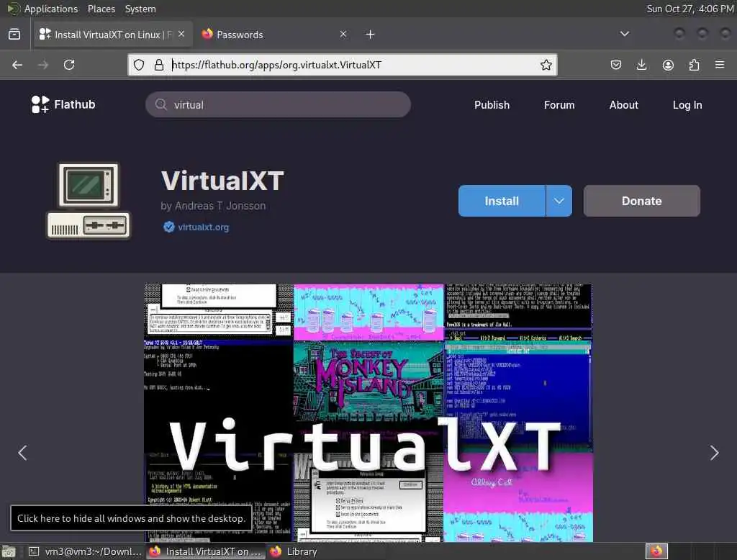
Task: Open the System menu
Action: [x=140, y=9]
